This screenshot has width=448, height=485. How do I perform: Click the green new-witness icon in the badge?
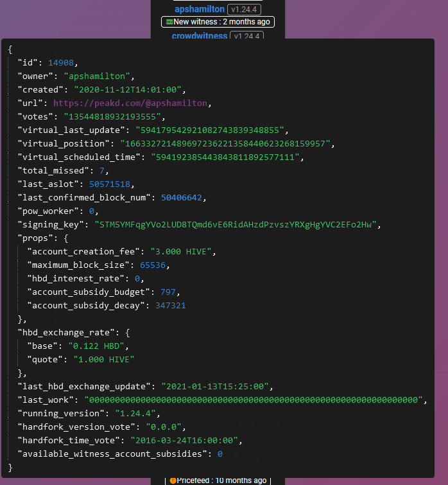click(x=169, y=22)
